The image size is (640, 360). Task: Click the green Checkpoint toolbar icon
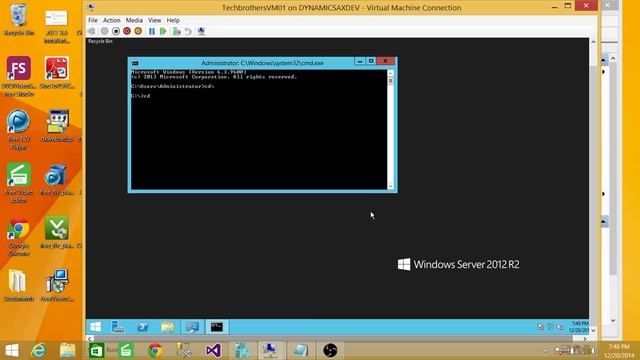(x=176, y=31)
